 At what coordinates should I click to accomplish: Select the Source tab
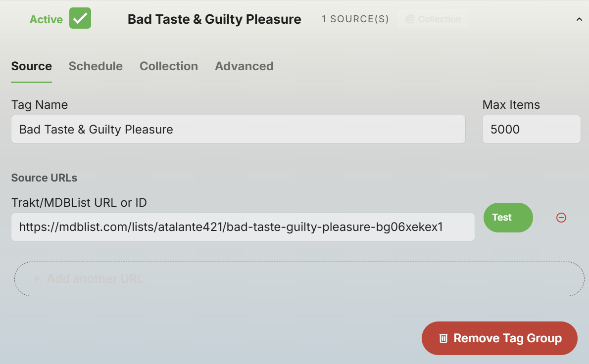click(32, 66)
